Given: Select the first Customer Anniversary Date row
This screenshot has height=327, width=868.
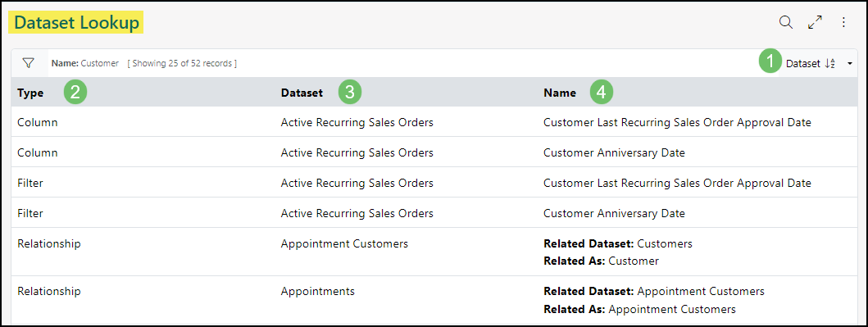Looking at the screenshot, I should pyautogui.click(x=434, y=152).
